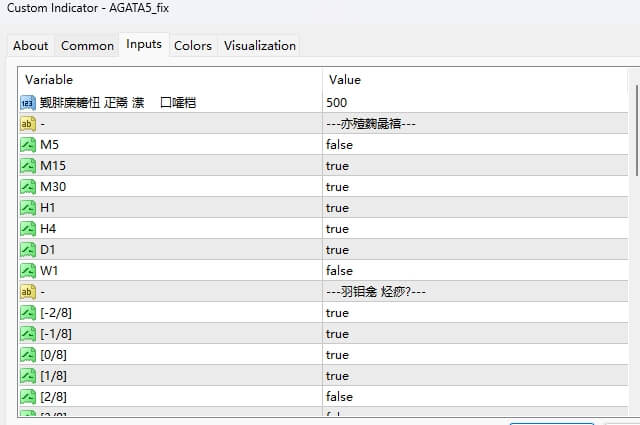Click the M5 variable name
Image resolution: width=640 pixels, height=425 pixels.
click(49, 145)
